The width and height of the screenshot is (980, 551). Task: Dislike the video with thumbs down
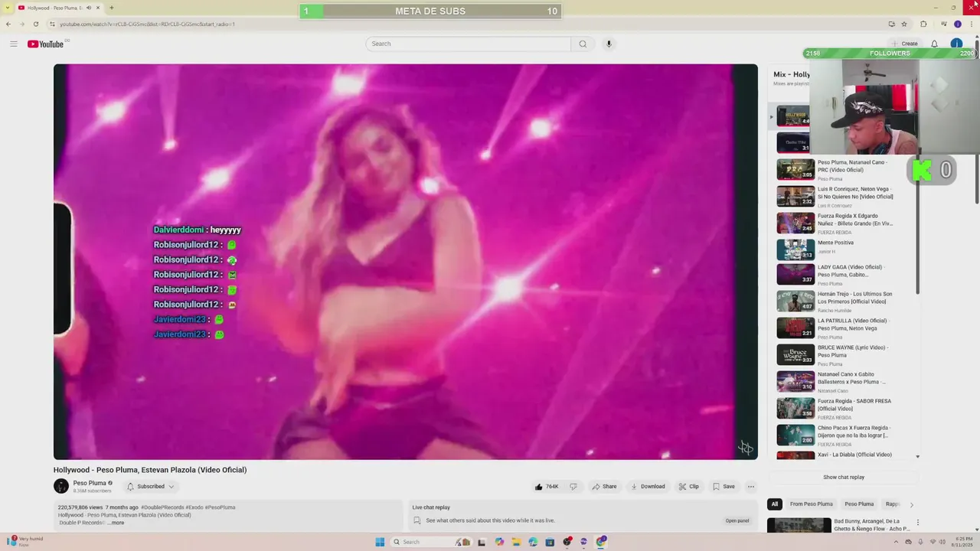click(573, 487)
